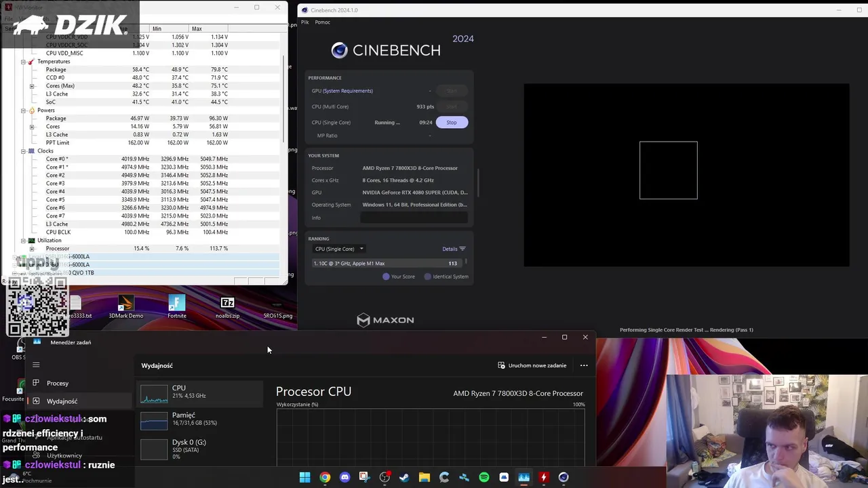Click the Min column header in HWMonitor
The height and width of the screenshot is (488, 868).
170,28
